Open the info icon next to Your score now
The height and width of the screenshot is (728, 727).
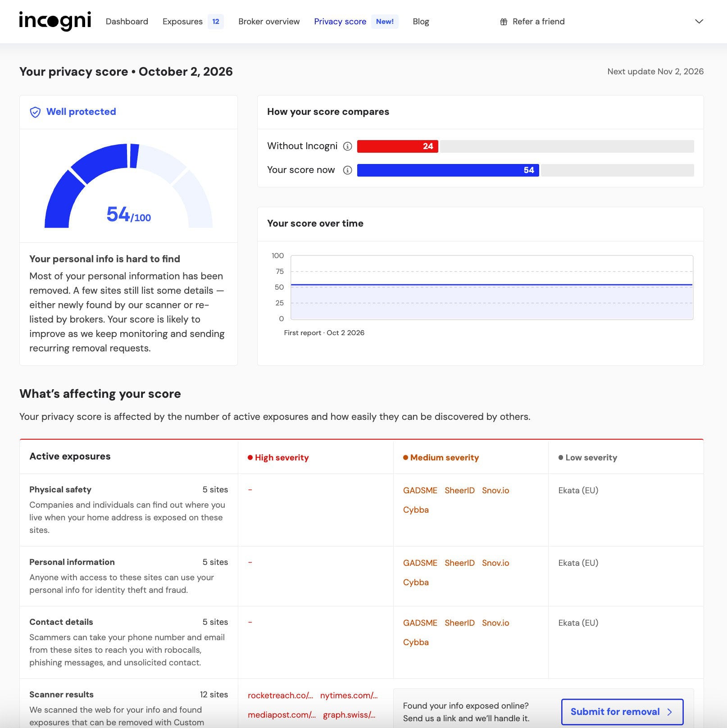pyautogui.click(x=347, y=170)
